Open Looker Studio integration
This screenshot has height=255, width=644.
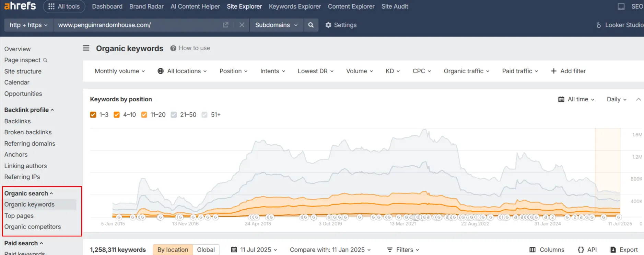point(620,25)
